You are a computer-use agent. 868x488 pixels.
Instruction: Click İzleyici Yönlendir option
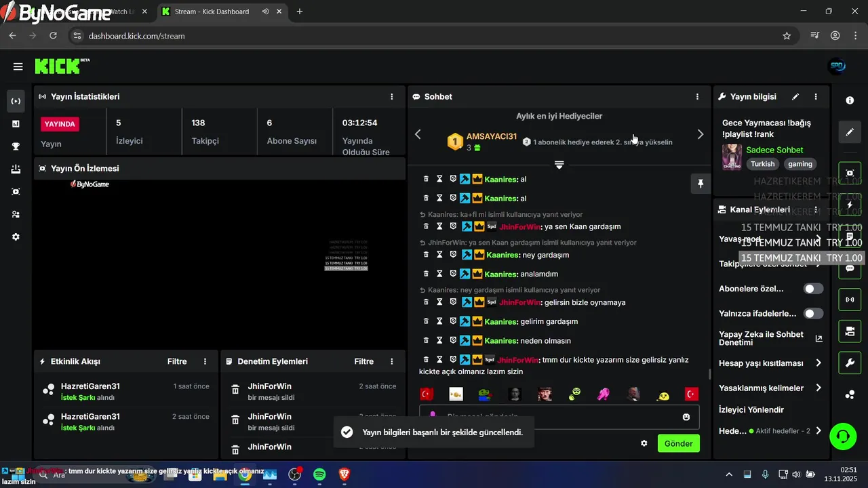pos(751,410)
